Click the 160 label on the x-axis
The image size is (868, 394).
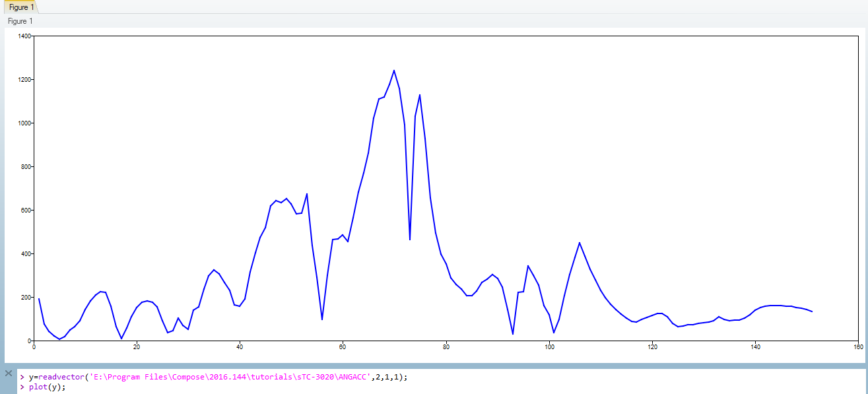[858, 346]
